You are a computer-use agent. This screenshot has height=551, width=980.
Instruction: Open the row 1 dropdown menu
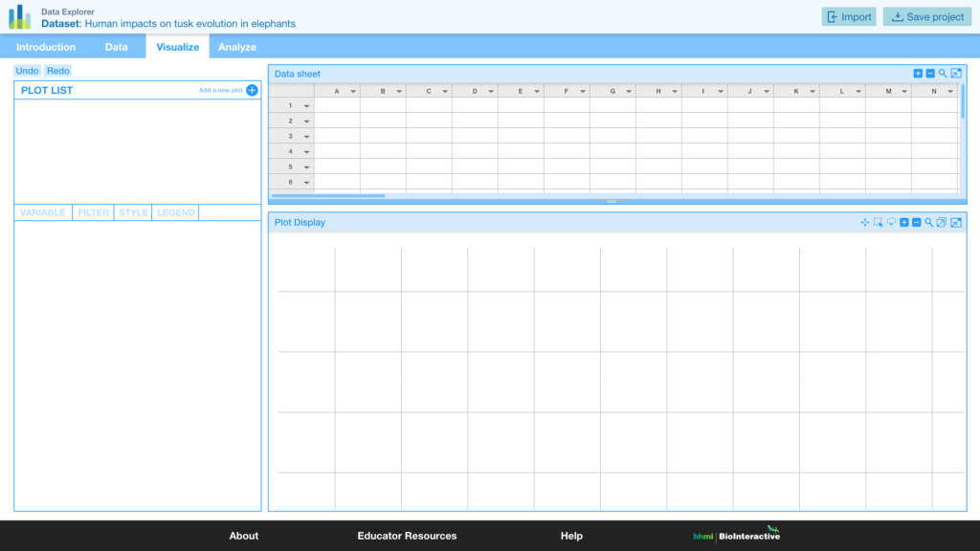306,105
